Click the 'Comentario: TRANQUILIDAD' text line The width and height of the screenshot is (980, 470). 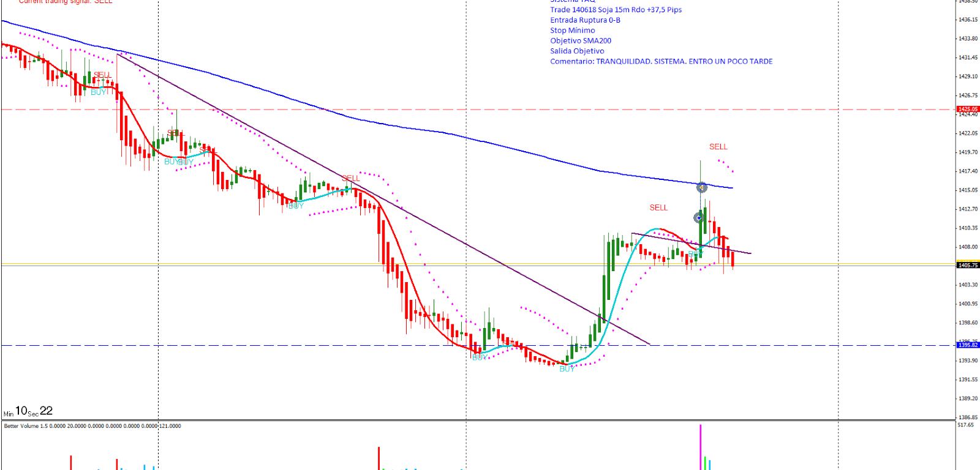coord(661,62)
